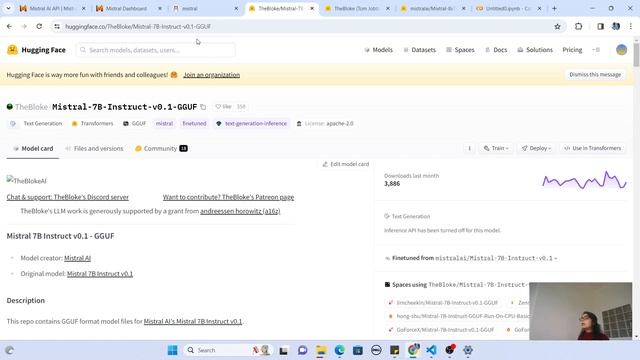This screenshot has height=360, width=640.
Task: Focus the Hugging Face search box
Action: (x=155, y=50)
